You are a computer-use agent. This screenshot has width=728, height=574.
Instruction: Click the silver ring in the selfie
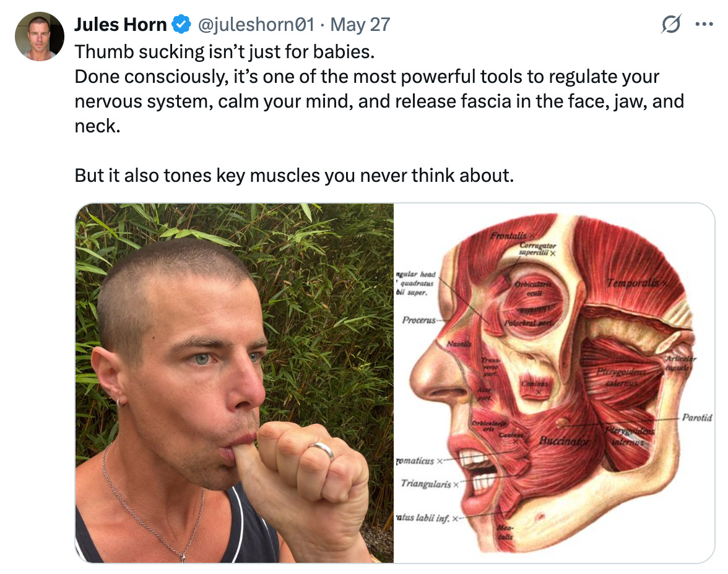pos(322,450)
